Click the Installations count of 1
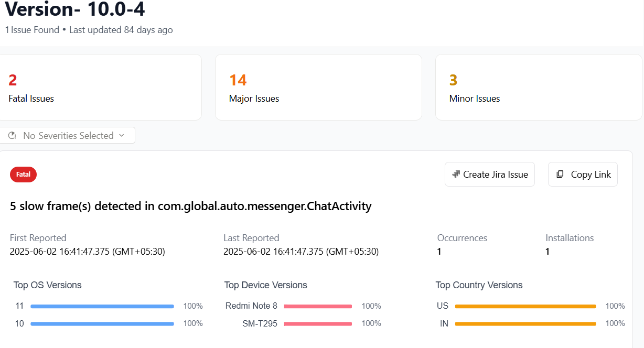Screen dimensions: 644x348 pyautogui.click(x=547, y=251)
